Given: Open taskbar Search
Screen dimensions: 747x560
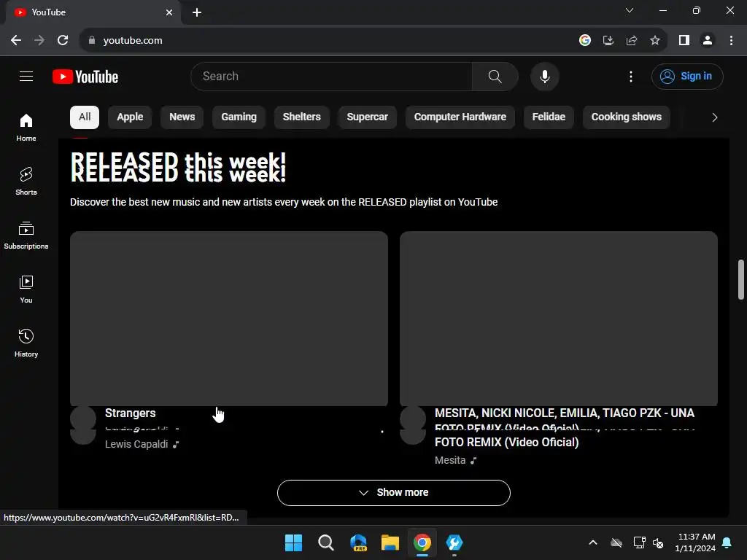Looking at the screenshot, I should pos(326,542).
